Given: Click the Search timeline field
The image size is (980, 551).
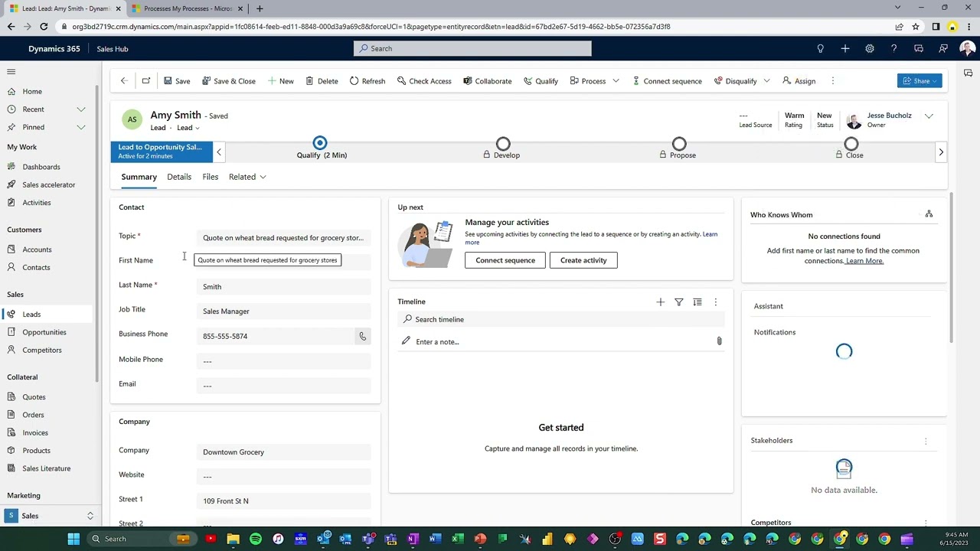Looking at the screenshot, I should tap(560, 319).
